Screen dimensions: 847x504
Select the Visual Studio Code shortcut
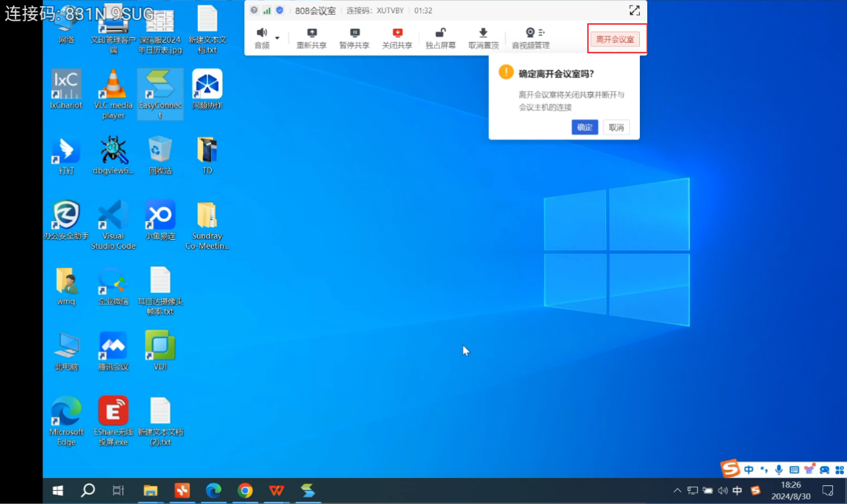pos(113,225)
